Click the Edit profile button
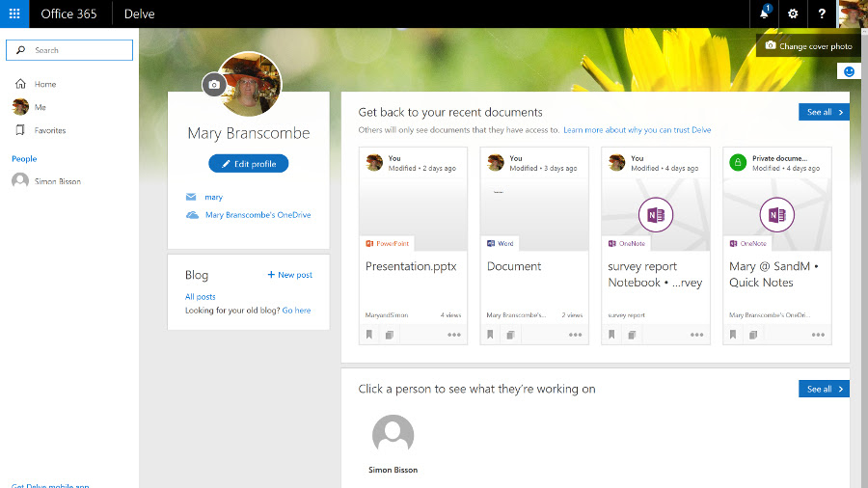 coord(249,164)
